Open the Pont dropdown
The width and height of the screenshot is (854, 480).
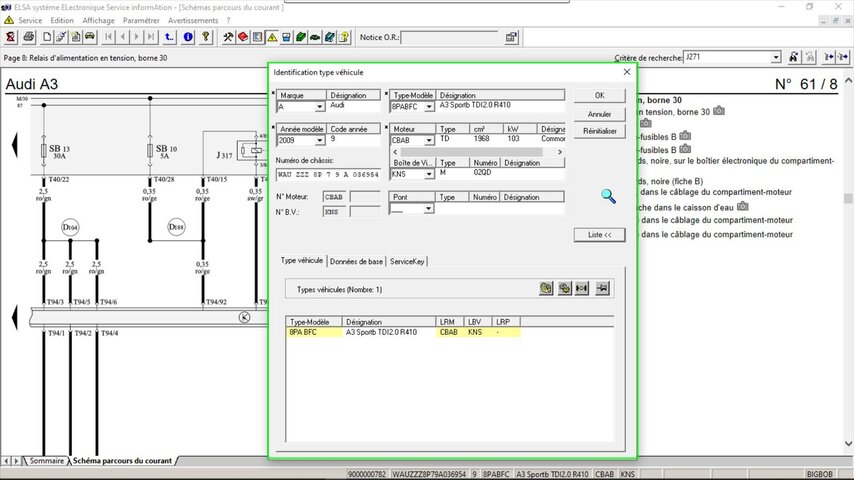tap(429, 209)
